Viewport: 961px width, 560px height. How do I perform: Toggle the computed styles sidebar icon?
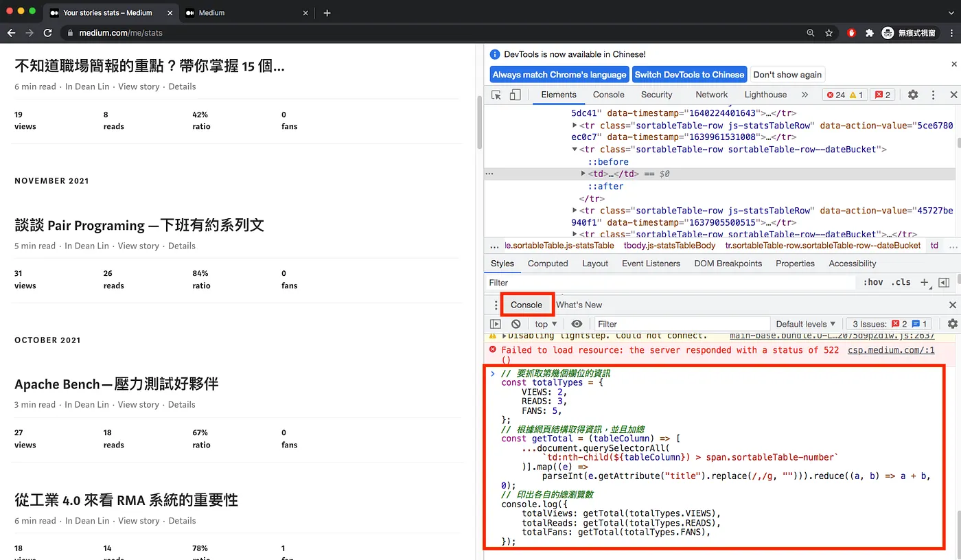pyautogui.click(x=944, y=282)
